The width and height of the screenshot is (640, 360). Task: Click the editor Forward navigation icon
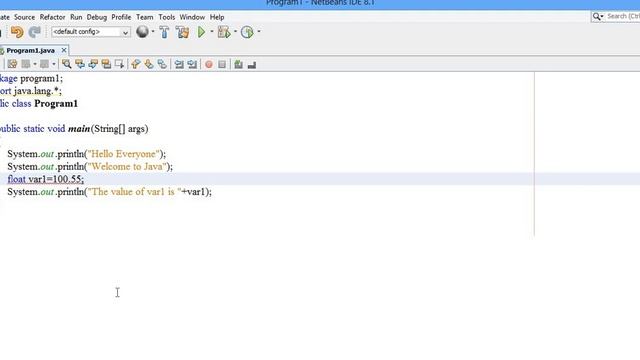44,64
